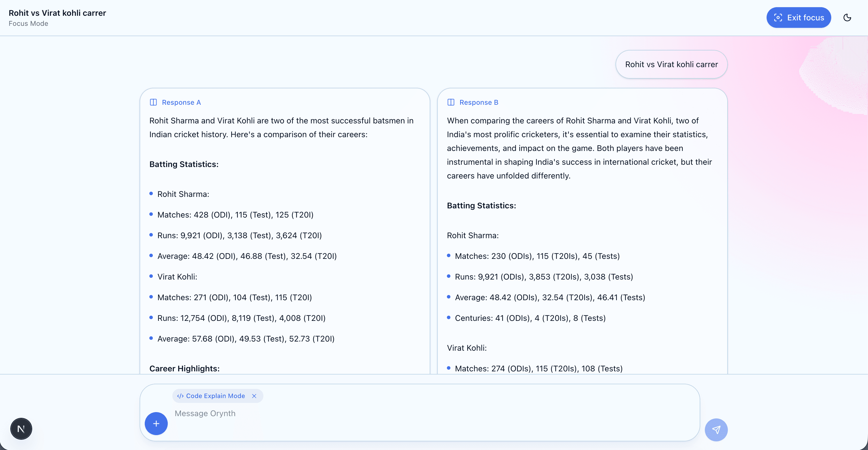This screenshot has width=868, height=450.
Task: Click Response B intro paragraph comparing the careers
Action: coord(580,148)
